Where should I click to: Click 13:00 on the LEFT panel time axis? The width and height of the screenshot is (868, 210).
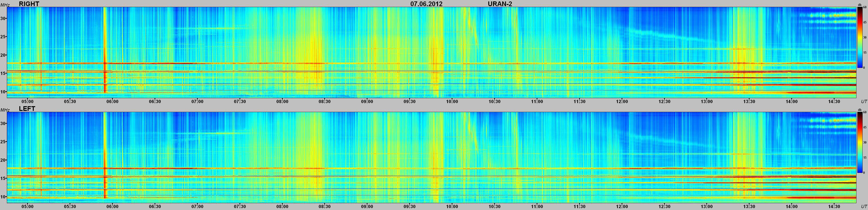(707, 206)
